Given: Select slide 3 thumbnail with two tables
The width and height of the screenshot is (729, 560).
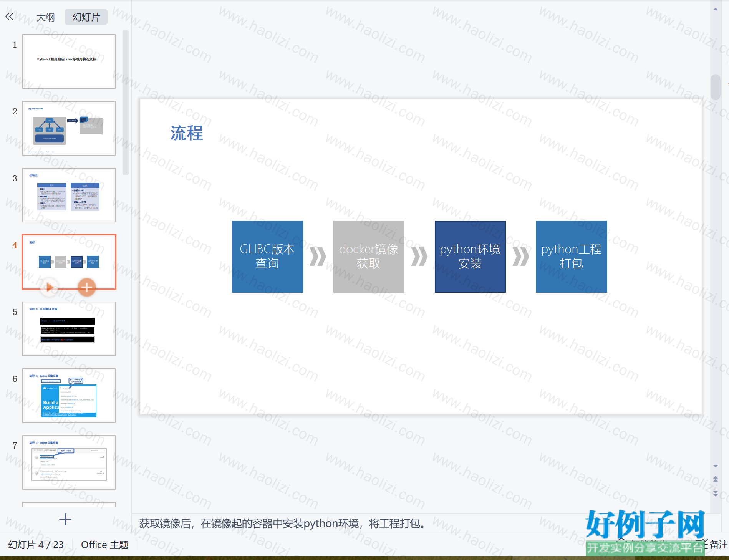Looking at the screenshot, I should pos(69,195).
